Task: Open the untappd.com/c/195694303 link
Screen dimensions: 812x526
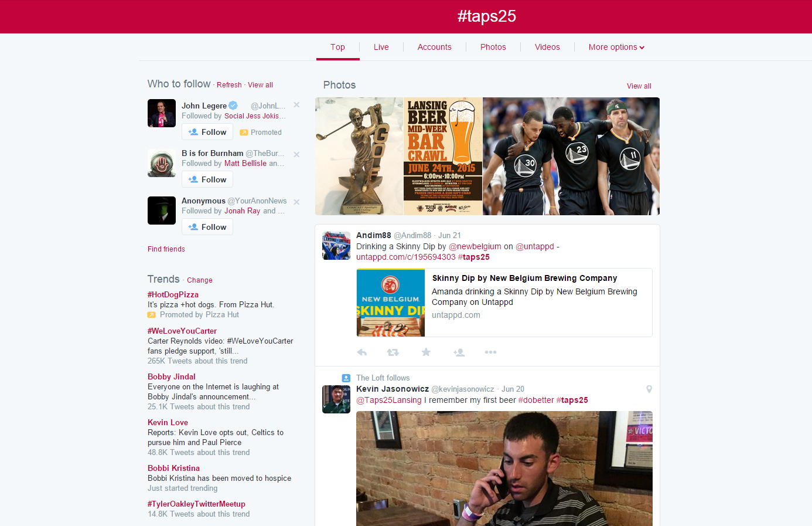Action: pos(406,257)
